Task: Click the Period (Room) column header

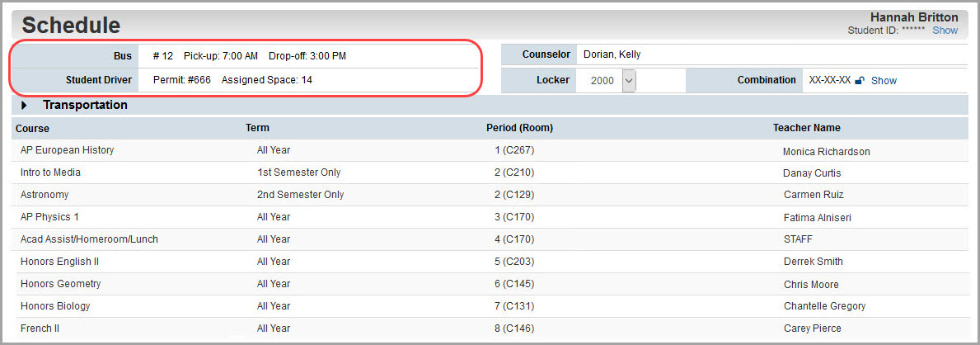Action: click(x=519, y=128)
